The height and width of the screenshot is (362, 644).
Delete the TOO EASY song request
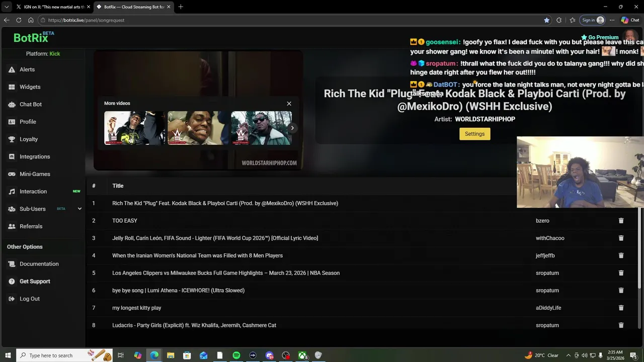tap(621, 221)
